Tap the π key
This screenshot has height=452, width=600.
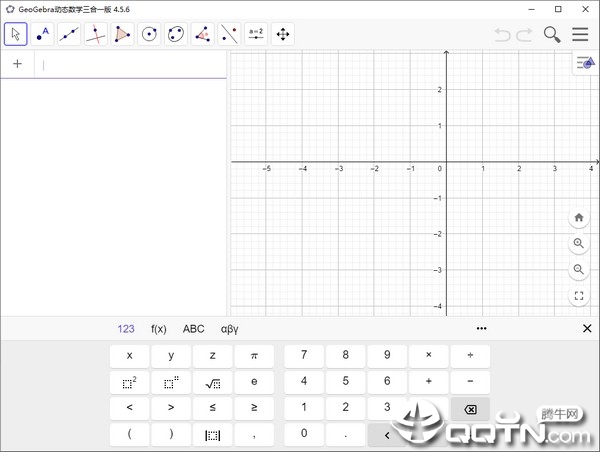click(254, 356)
